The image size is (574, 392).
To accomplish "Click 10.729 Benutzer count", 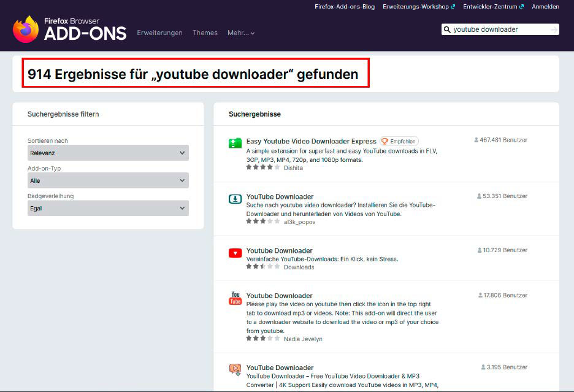I will pos(505,250).
